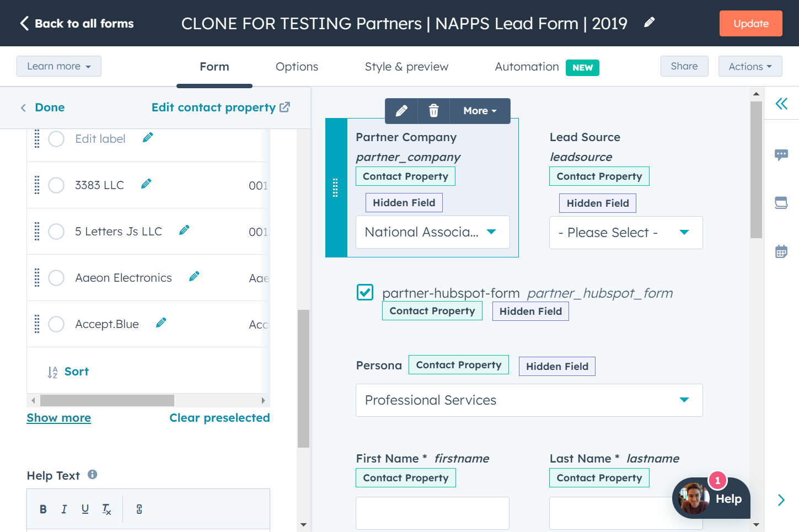Select the Form tab
This screenshot has width=799, height=532.
215,67
